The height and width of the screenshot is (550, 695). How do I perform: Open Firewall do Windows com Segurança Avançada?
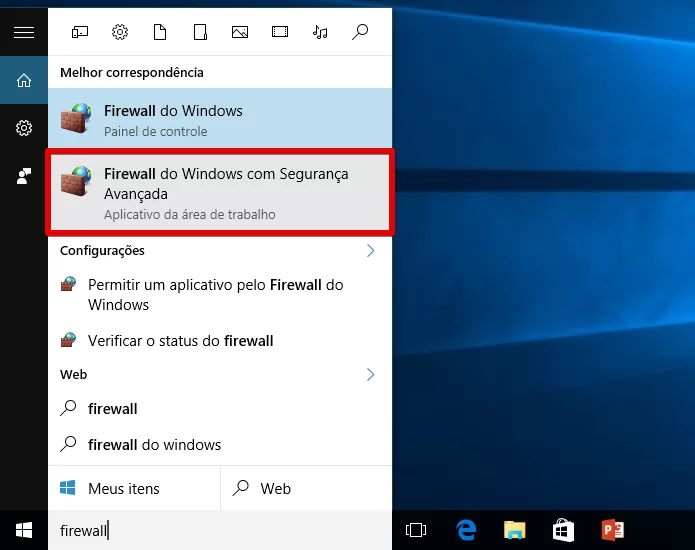tap(220, 192)
